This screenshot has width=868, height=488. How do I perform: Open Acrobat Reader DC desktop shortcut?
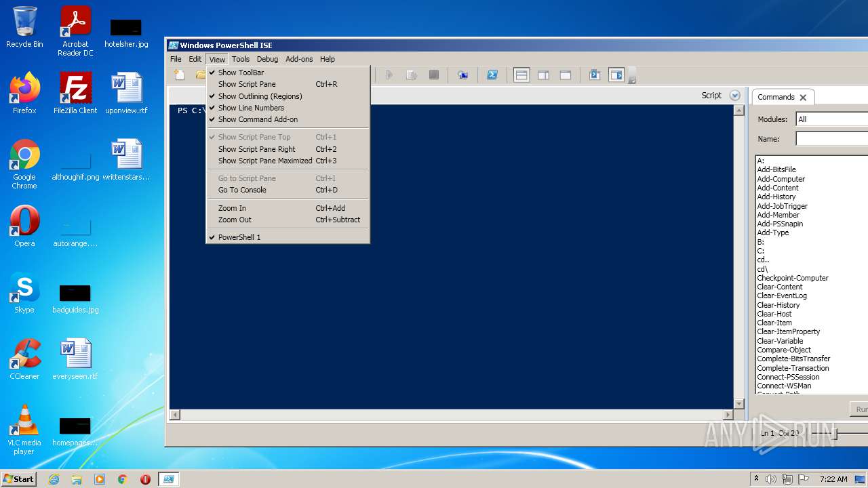[x=75, y=31]
